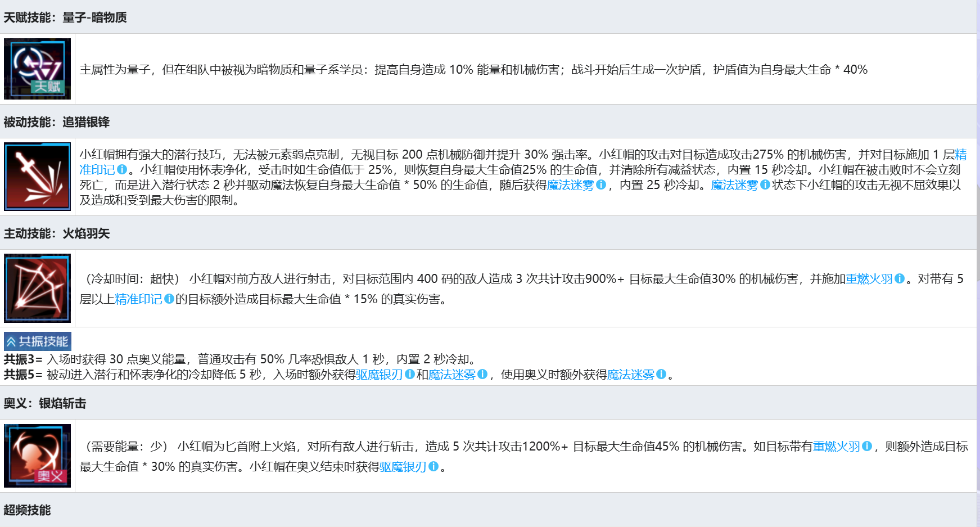Open 精准印记 info icon in 火焰羽矢 description
Image resolution: width=980 pixels, height=527 pixels.
tap(169, 299)
